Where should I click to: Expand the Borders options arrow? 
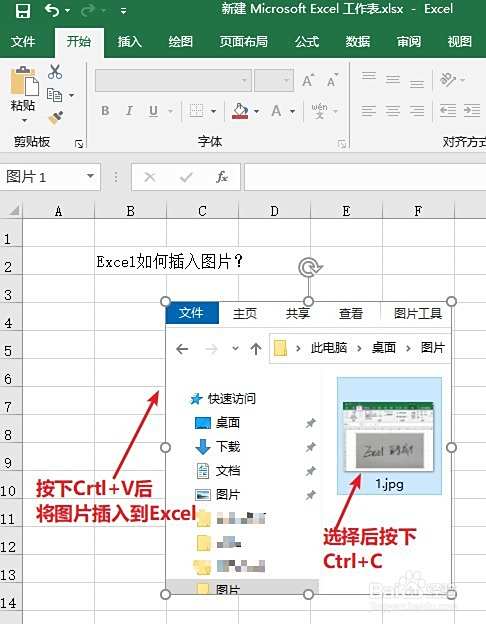tap(213, 111)
